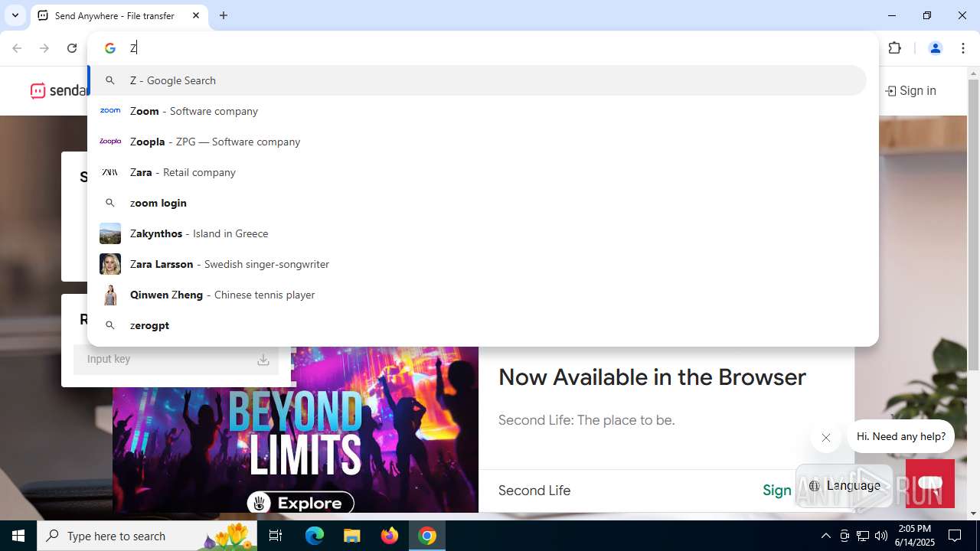Show hidden system tray icons
The image size is (980, 551).
825,536
